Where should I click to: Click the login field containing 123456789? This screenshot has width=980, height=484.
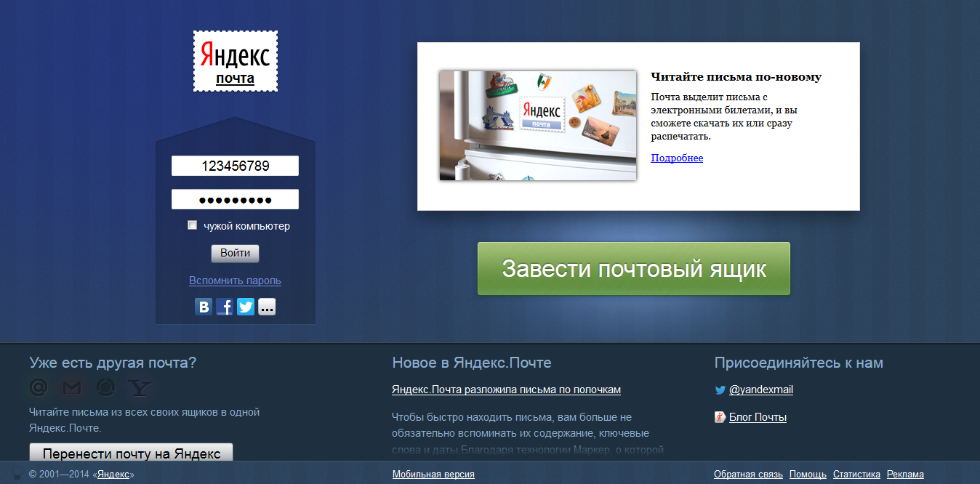tap(235, 166)
